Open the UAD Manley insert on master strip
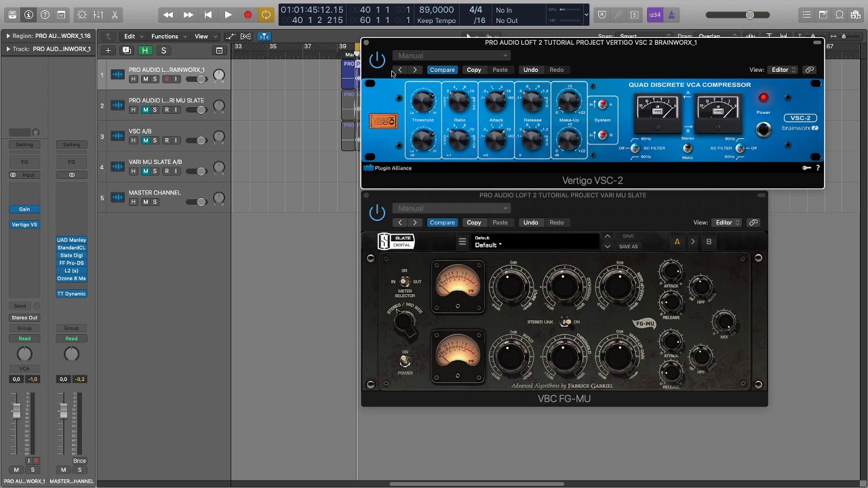 tap(71, 240)
